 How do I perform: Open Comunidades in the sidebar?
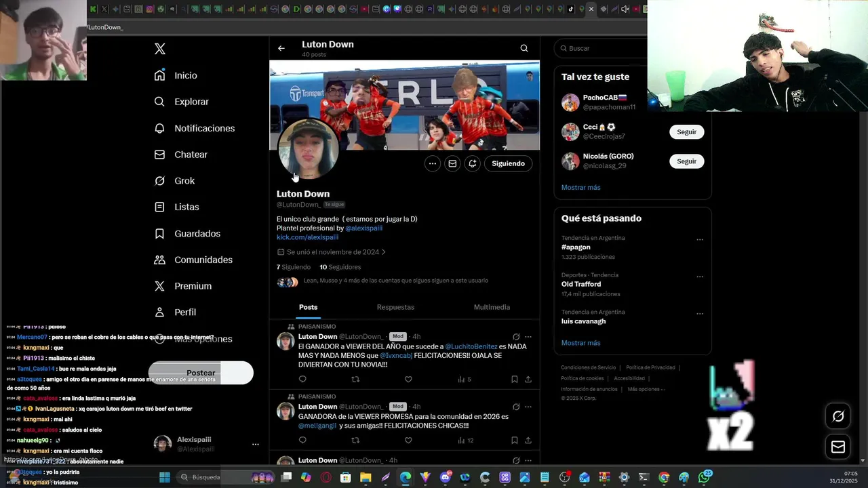tap(193, 260)
